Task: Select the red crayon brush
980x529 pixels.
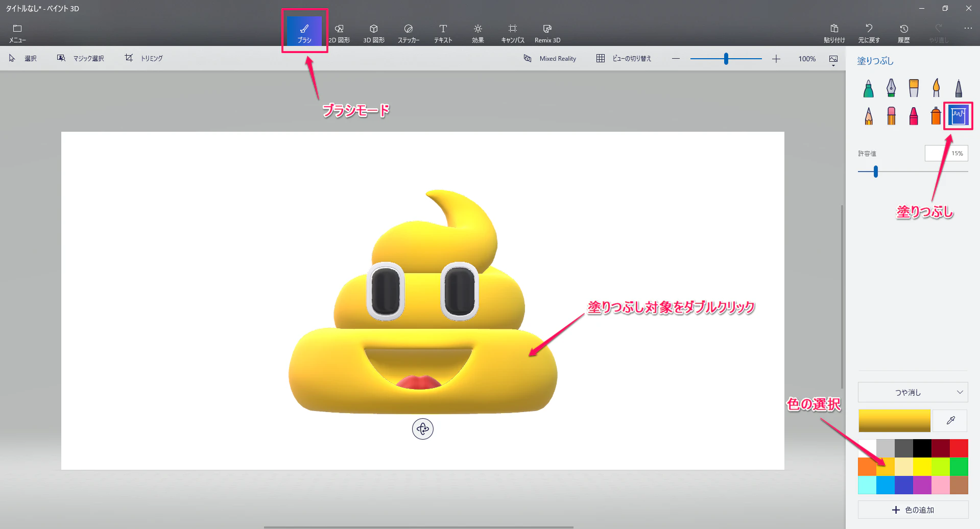Action: click(x=914, y=116)
